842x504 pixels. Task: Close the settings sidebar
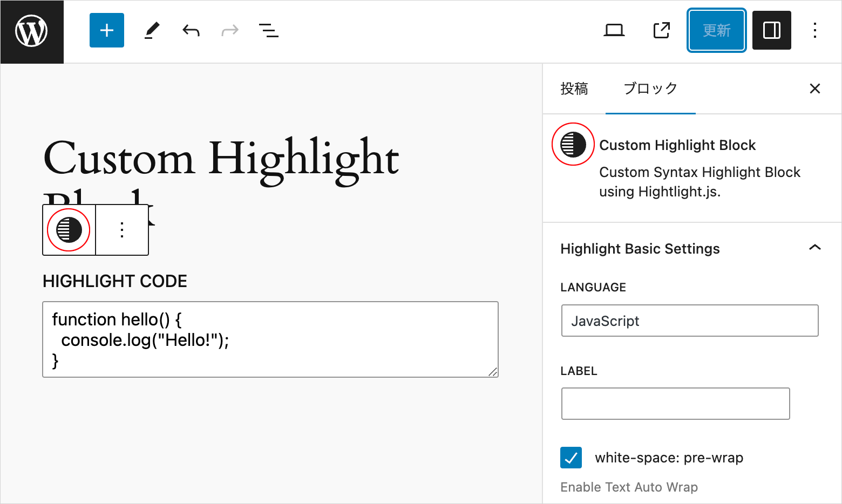tap(814, 89)
